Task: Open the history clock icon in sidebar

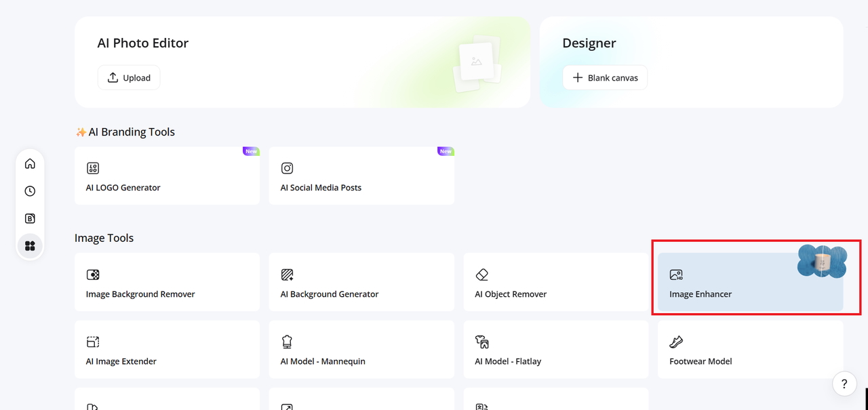Action: 30,191
